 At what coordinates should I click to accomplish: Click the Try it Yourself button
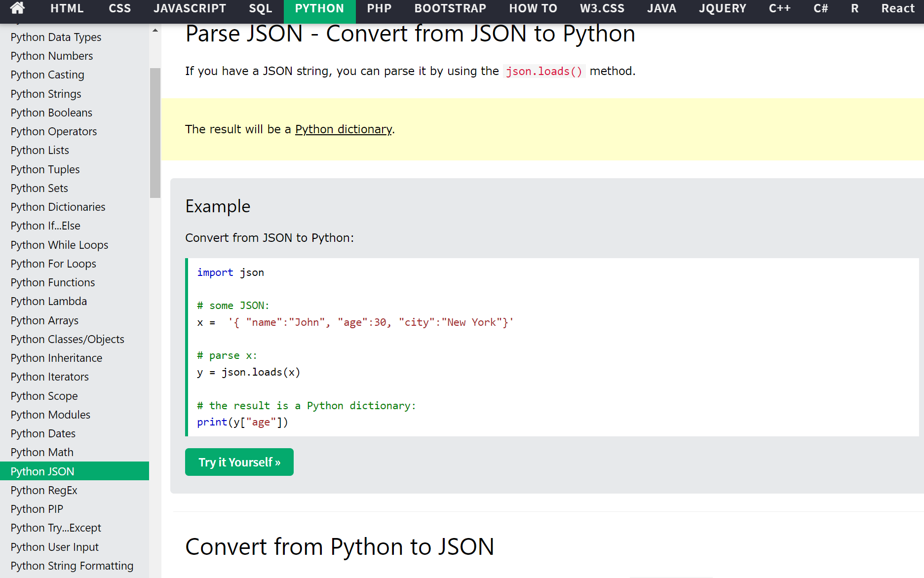[239, 462]
